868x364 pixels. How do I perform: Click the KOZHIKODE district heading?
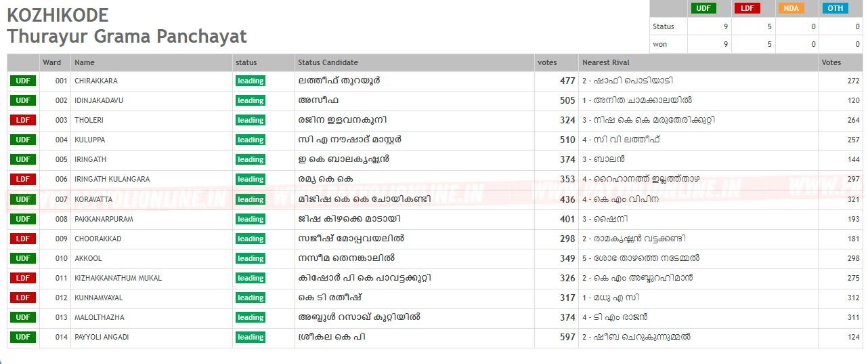(x=58, y=14)
